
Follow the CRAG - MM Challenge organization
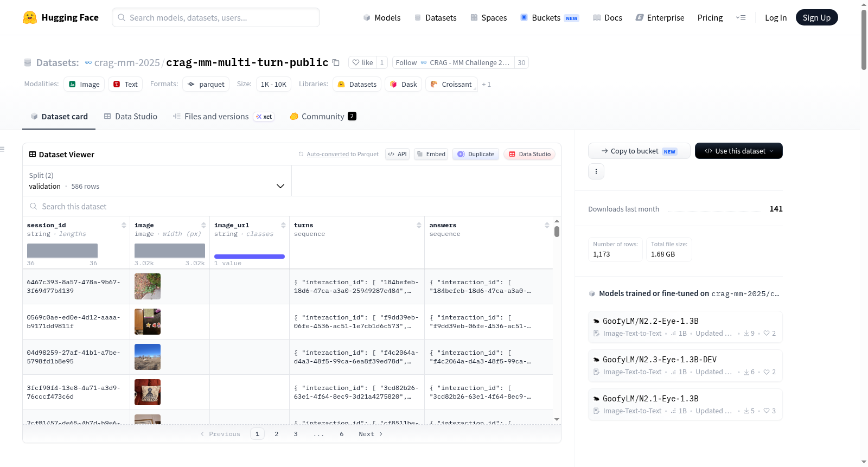453,62
